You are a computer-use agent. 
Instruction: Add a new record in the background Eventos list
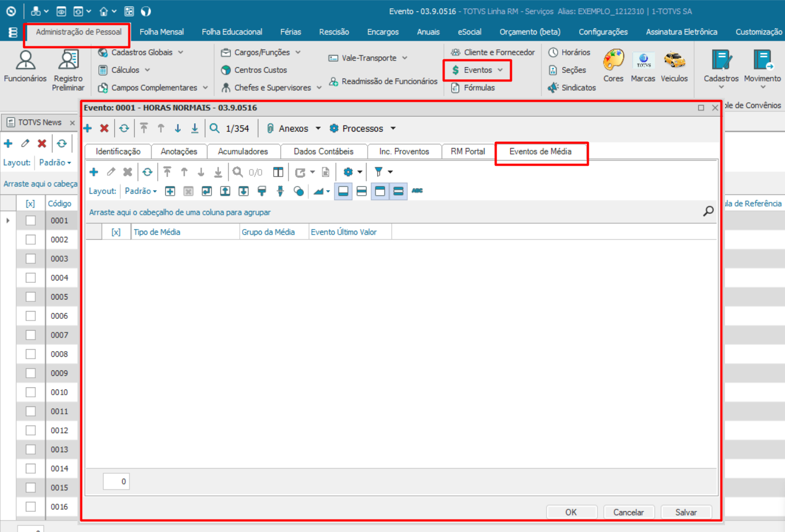8,144
